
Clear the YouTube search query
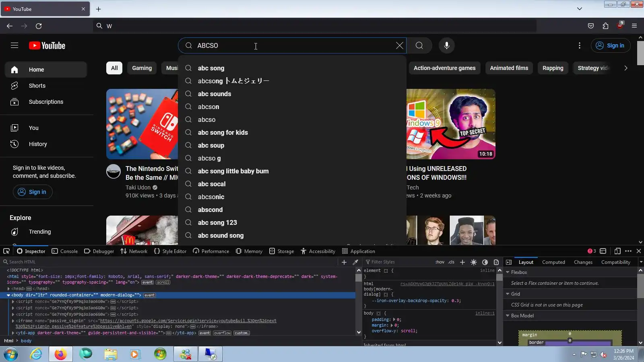(x=399, y=45)
